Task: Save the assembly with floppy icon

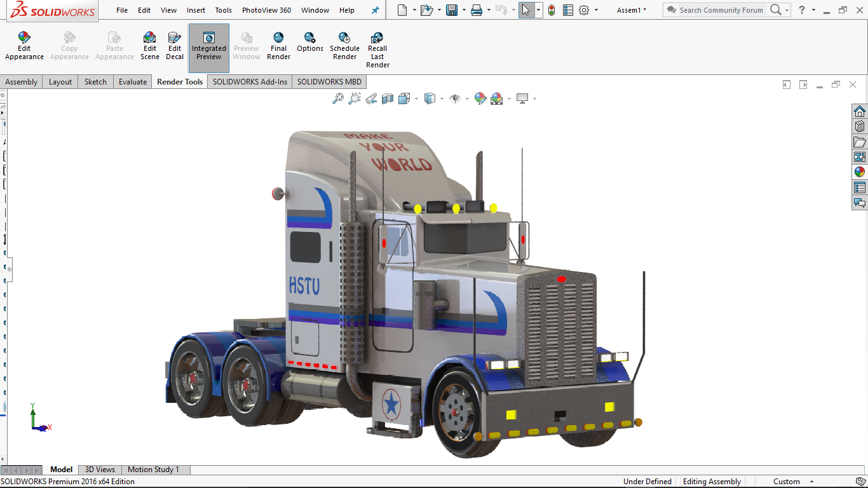Action: point(452,10)
